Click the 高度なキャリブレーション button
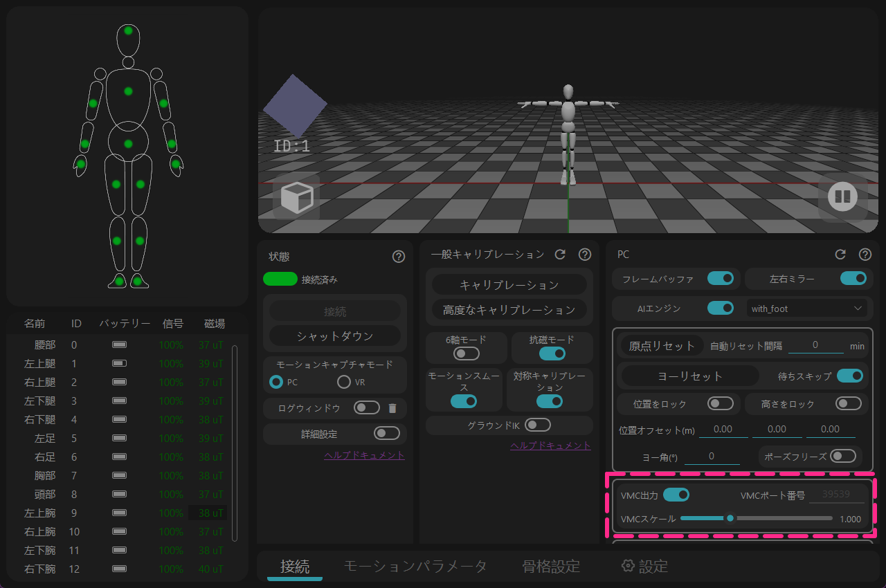Image resolution: width=886 pixels, height=588 pixels. point(509,311)
